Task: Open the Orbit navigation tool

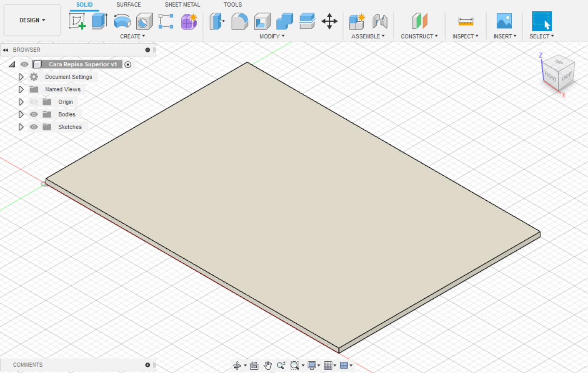Action: click(x=237, y=365)
